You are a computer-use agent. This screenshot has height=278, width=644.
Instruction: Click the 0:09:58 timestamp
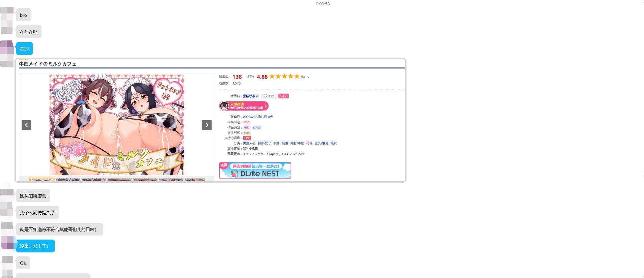(323, 4)
